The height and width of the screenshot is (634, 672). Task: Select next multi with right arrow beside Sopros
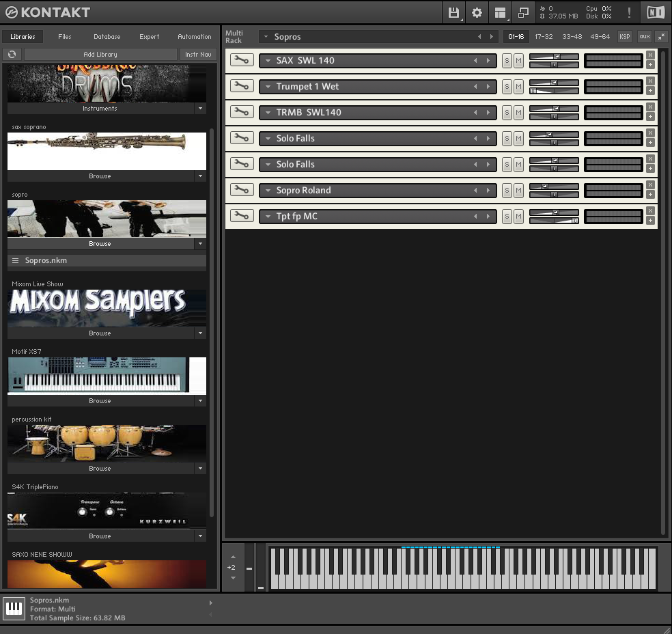click(x=492, y=37)
